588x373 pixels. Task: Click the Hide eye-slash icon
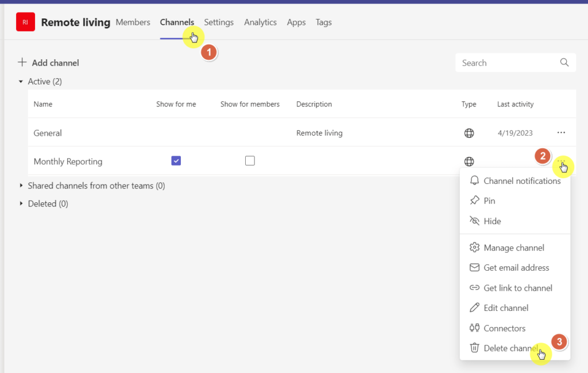474,221
